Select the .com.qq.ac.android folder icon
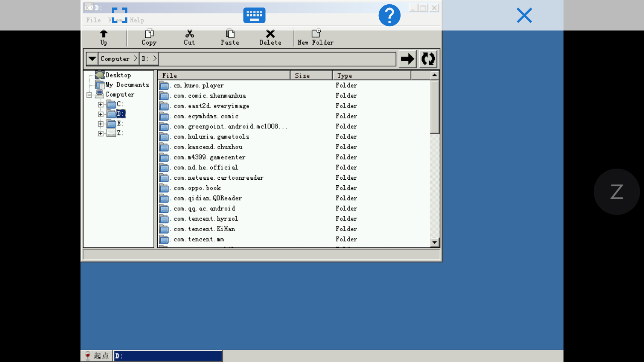Viewport: 644px width, 362px height. pos(164,208)
